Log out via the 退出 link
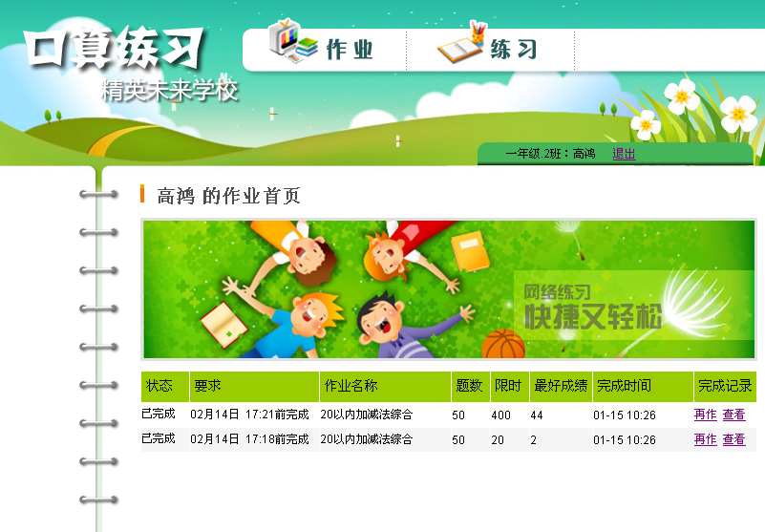Image resolution: width=765 pixels, height=532 pixels. click(x=624, y=154)
